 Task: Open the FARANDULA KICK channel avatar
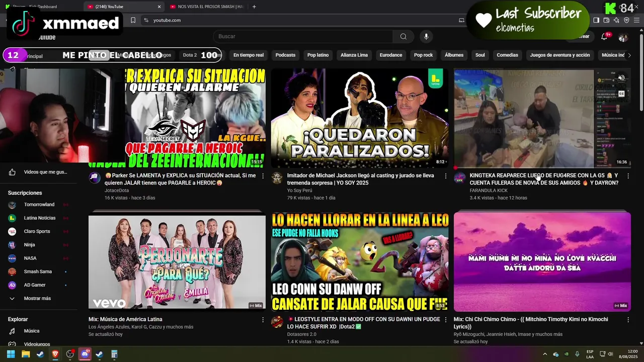coord(460,177)
